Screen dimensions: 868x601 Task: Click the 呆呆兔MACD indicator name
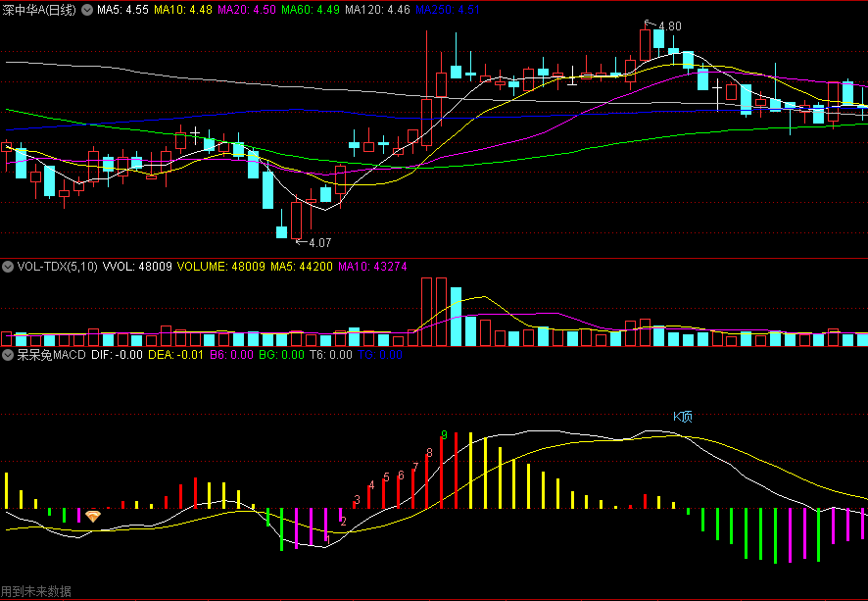point(52,355)
